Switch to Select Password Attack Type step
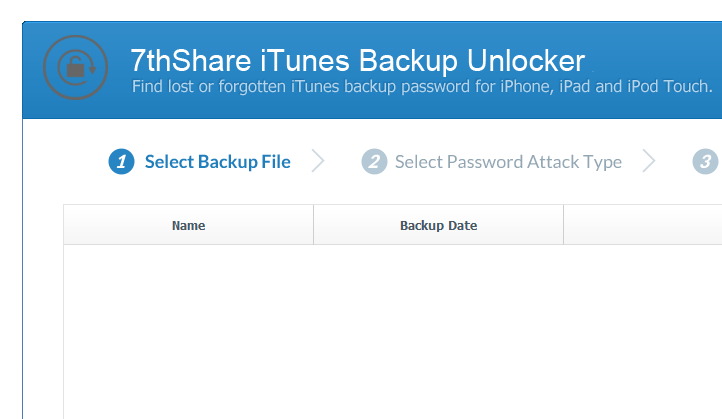The width and height of the screenshot is (722, 419). point(508,162)
